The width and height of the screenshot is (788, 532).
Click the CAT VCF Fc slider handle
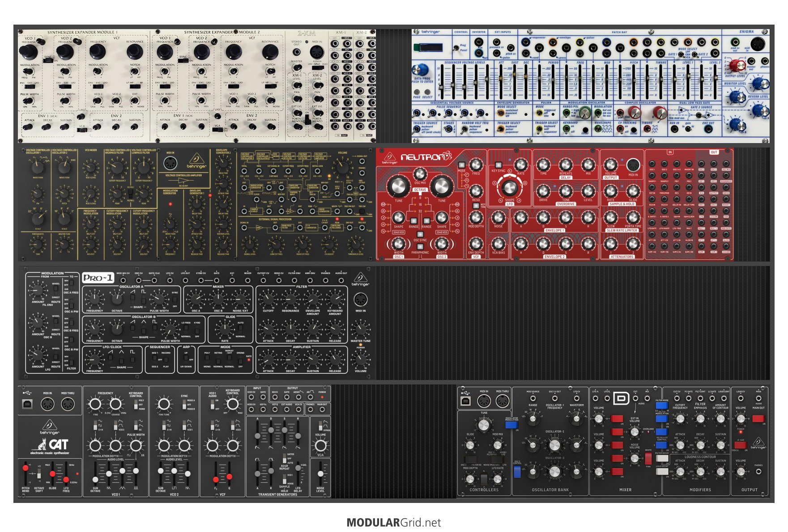216,480
